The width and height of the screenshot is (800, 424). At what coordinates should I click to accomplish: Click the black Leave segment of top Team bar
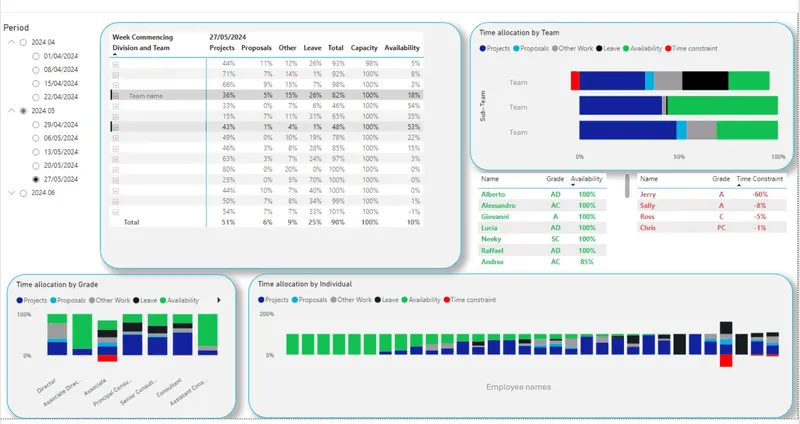pyautogui.click(x=705, y=81)
